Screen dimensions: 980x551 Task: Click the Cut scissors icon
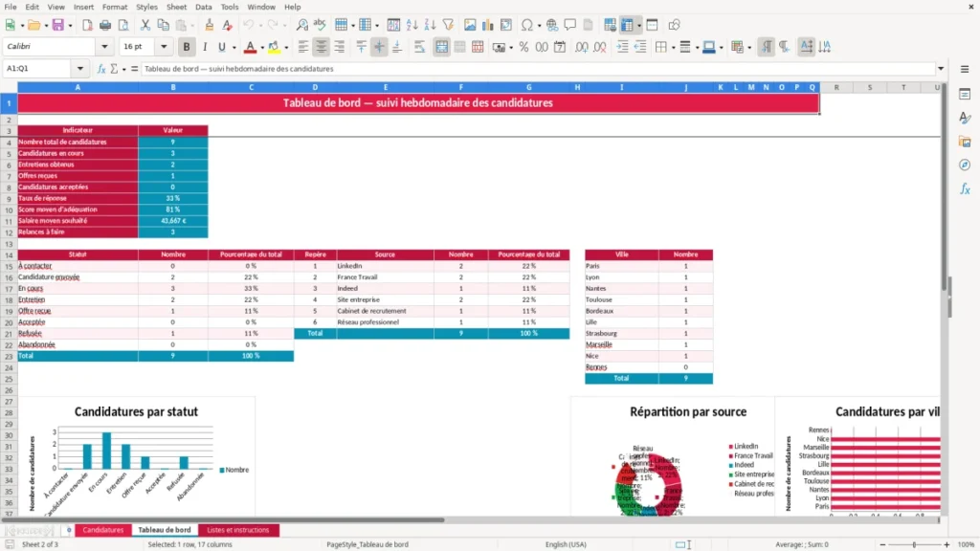click(x=145, y=25)
